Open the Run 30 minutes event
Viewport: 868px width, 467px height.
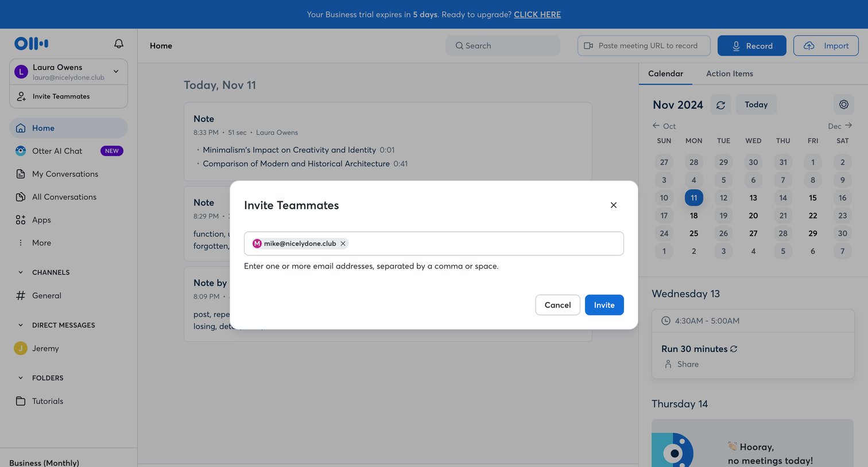(695, 349)
